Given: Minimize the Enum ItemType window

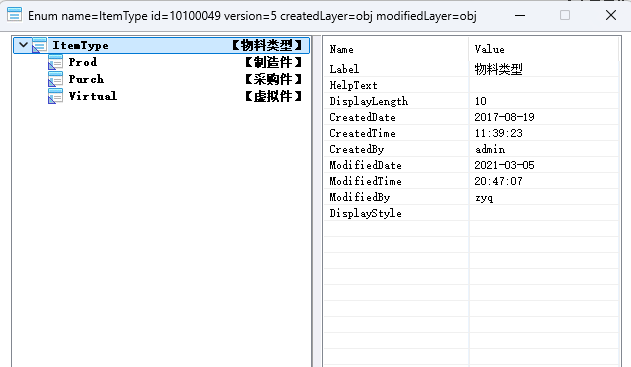Looking at the screenshot, I should [520, 15].
